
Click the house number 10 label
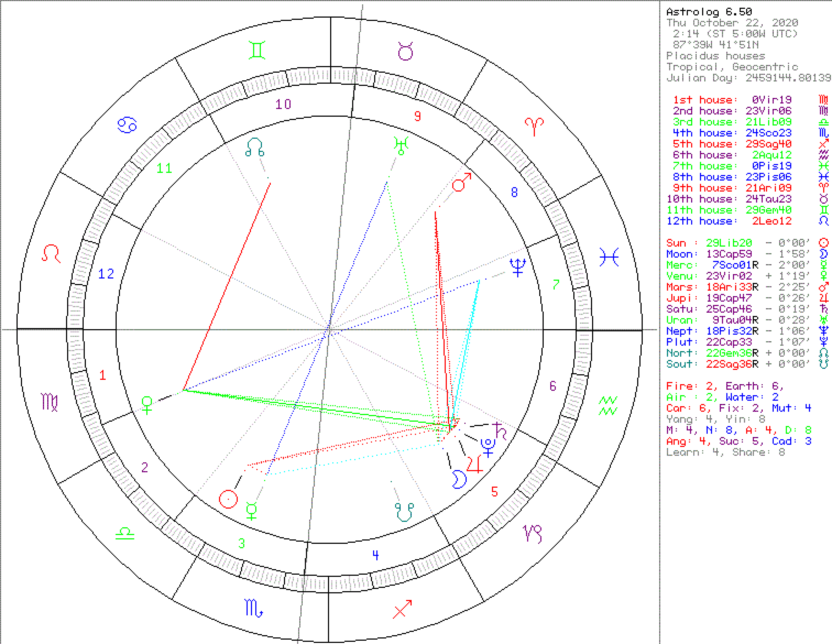tap(283, 104)
